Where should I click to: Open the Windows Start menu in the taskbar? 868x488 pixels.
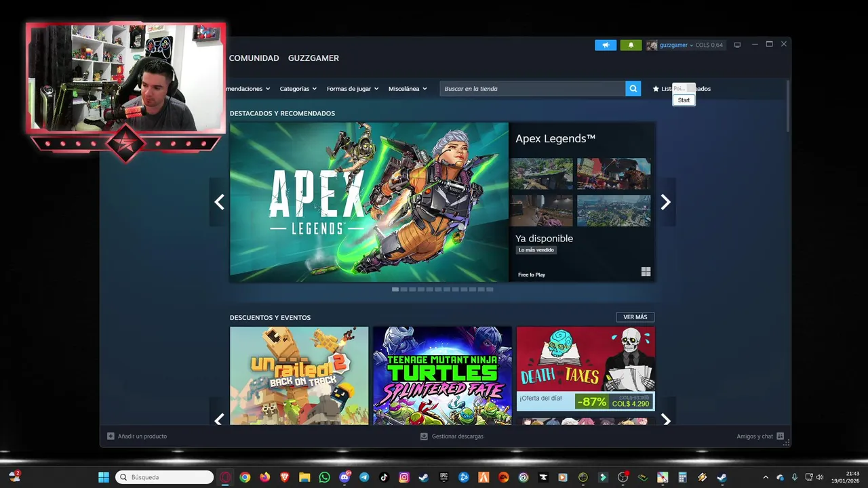pyautogui.click(x=104, y=477)
